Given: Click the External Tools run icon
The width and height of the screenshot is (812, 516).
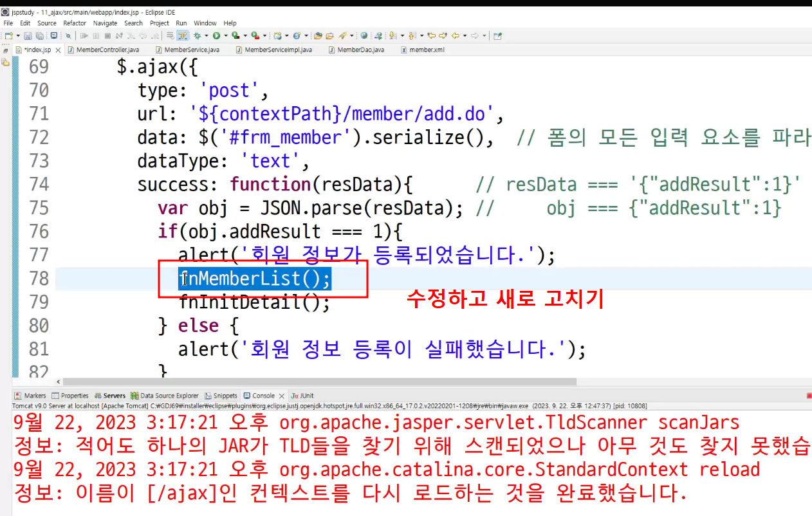Looking at the screenshot, I should pos(255,35).
